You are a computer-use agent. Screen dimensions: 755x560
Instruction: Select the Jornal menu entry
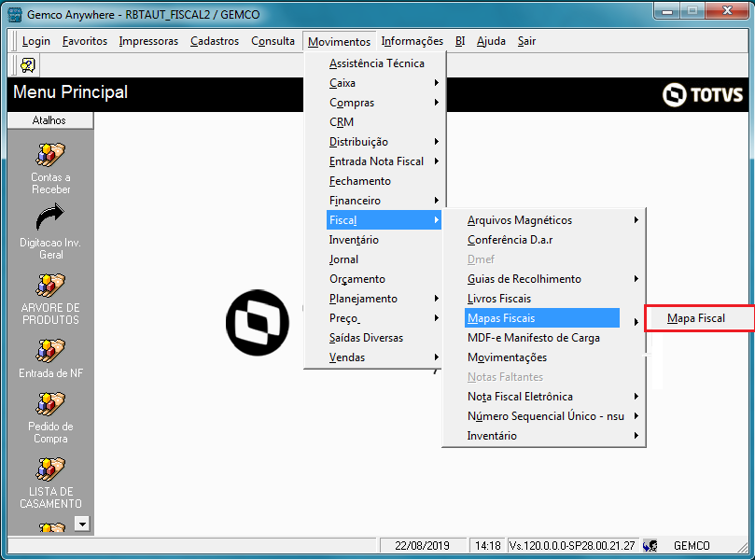click(384, 259)
